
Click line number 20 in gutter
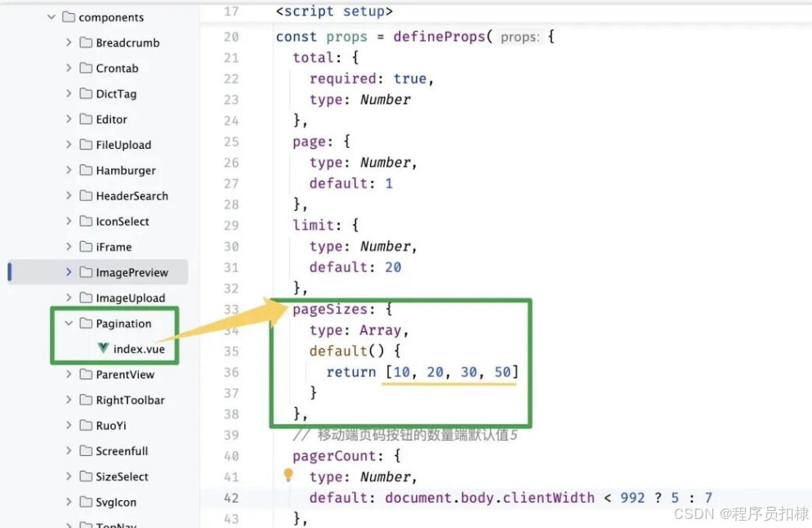click(231, 37)
